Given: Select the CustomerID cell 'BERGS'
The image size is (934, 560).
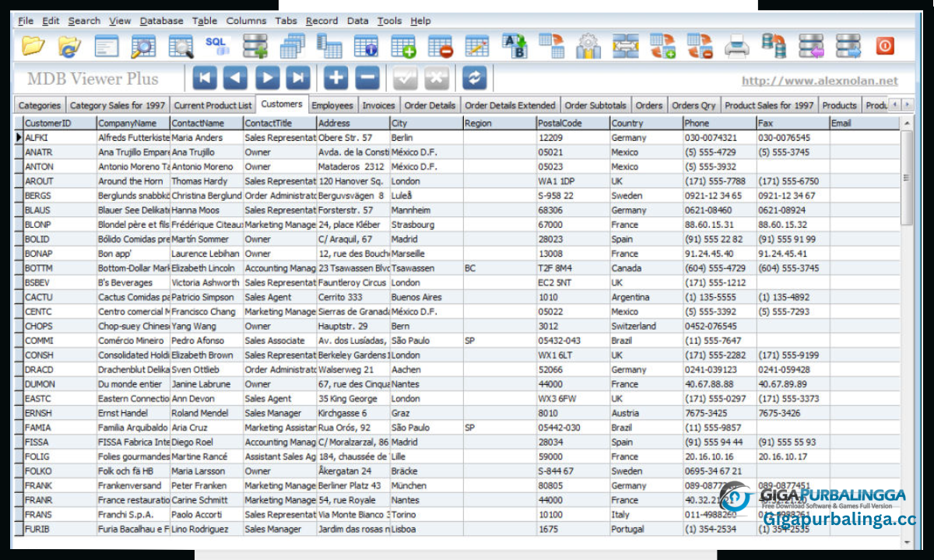Looking at the screenshot, I should (x=59, y=195).
